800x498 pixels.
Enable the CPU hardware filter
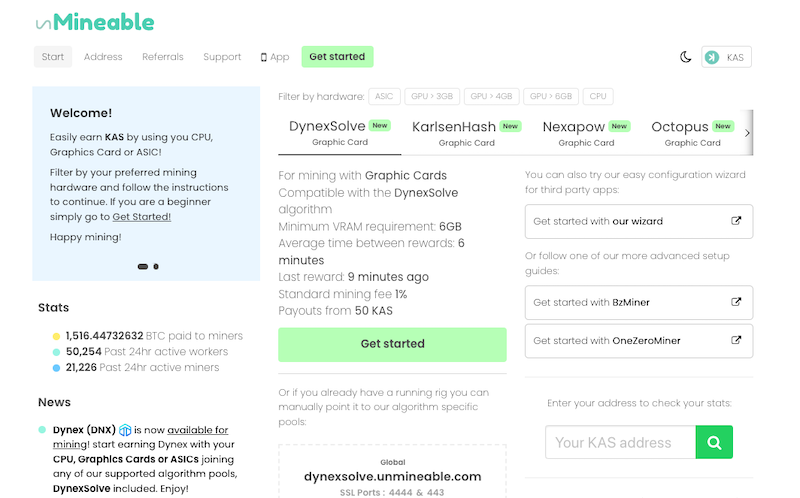tap(598, 96)
